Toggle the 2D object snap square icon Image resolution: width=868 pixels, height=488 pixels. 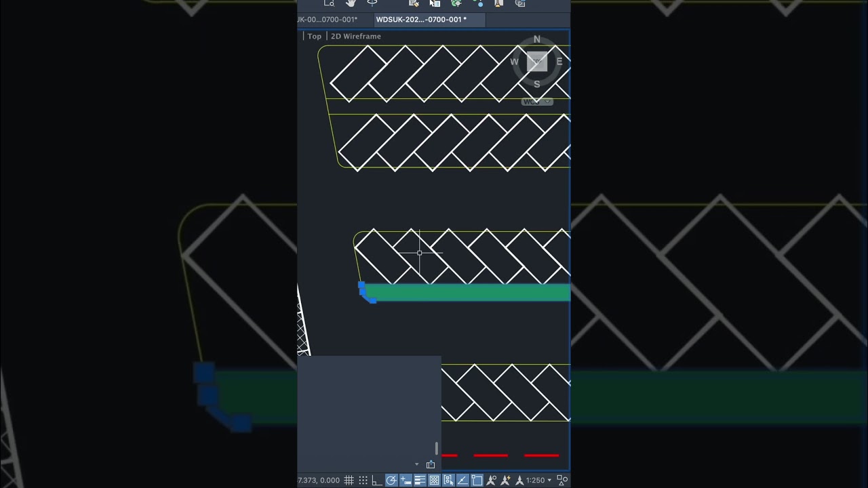point(477,481)
